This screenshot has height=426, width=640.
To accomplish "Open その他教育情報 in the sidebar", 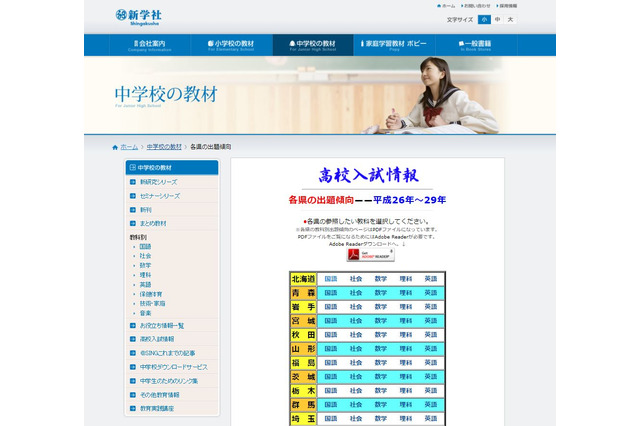I will coord(160,395).
